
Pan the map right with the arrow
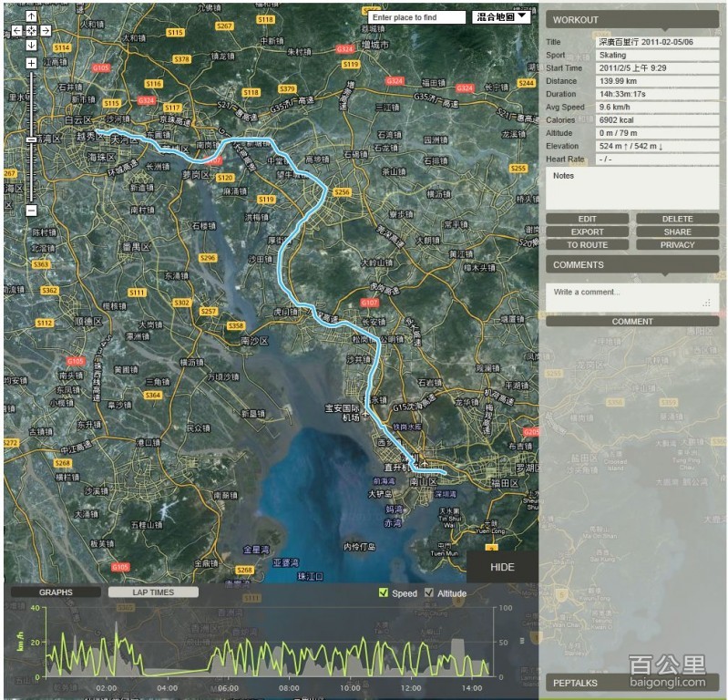pos(46,31)
